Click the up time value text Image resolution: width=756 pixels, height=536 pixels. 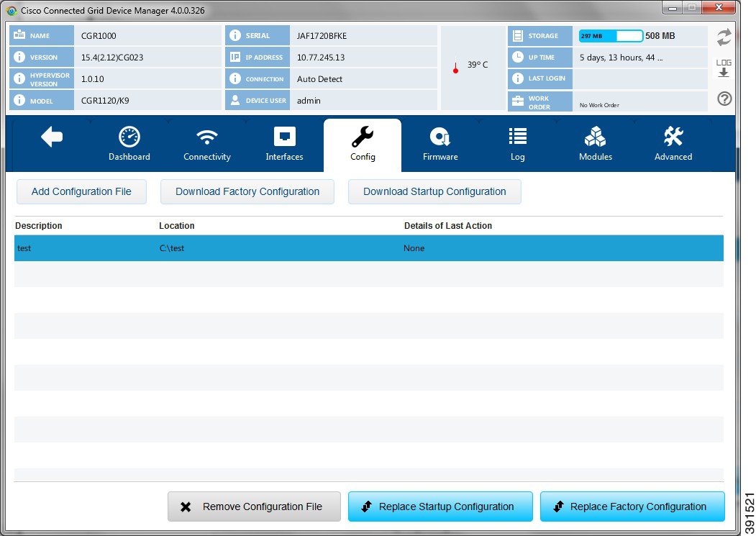tap(621, 58)
